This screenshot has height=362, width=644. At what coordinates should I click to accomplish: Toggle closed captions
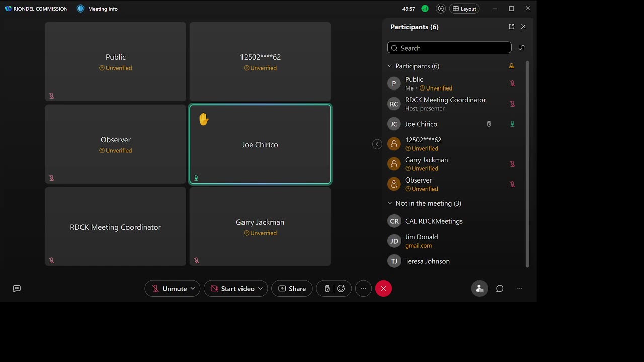[x=17, y=289]
